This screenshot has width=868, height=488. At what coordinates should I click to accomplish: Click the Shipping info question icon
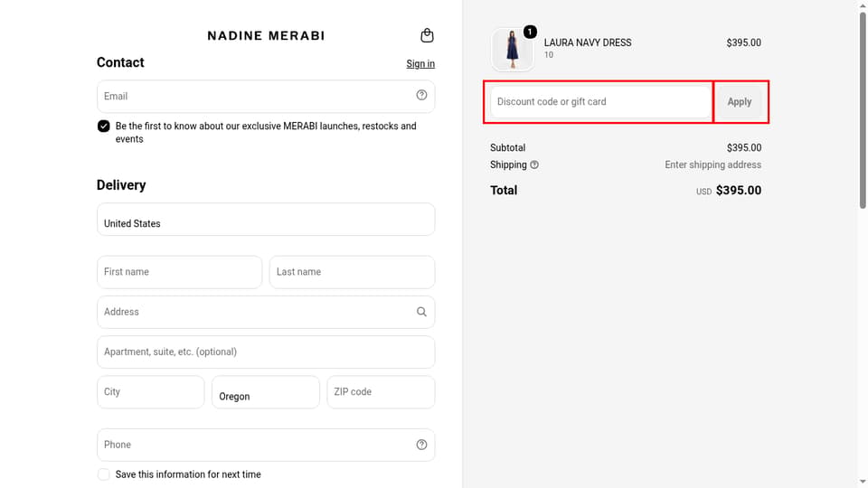(x=534, y=164)
